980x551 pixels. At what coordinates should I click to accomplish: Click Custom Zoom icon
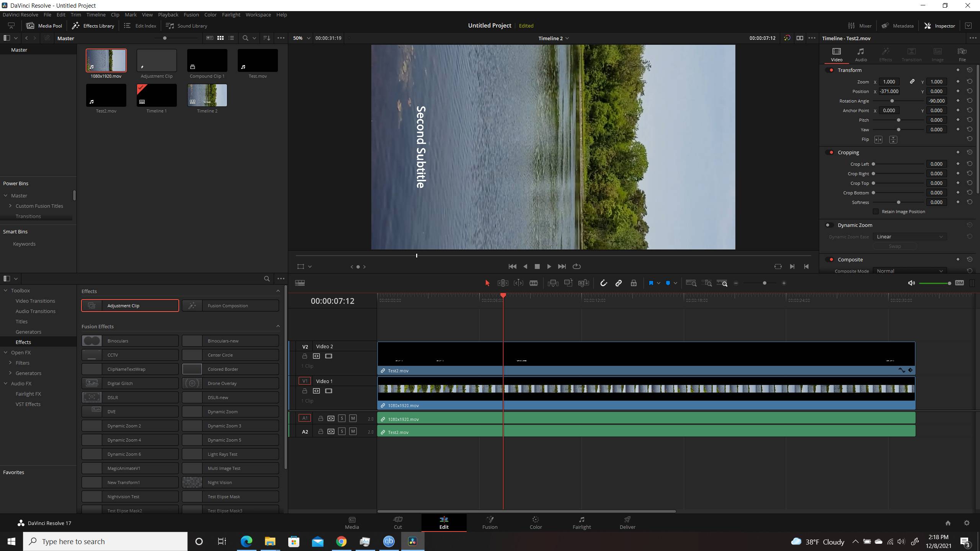click(x=722, y=283)
